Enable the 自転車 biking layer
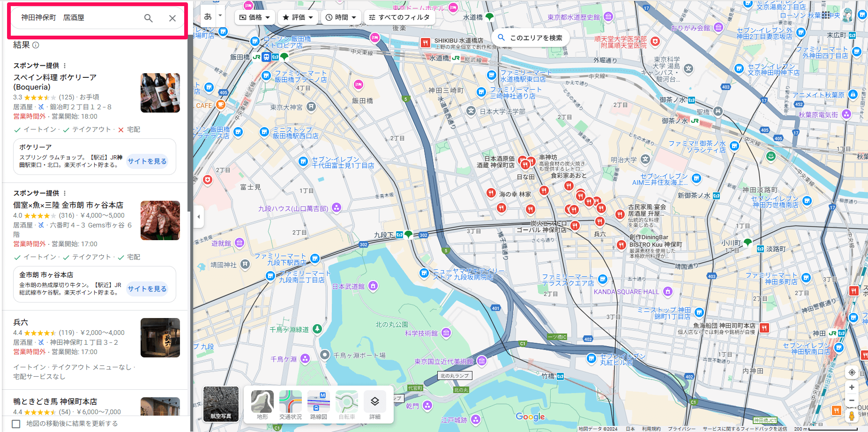Screen dimensions: 868x432 [347, 405]
